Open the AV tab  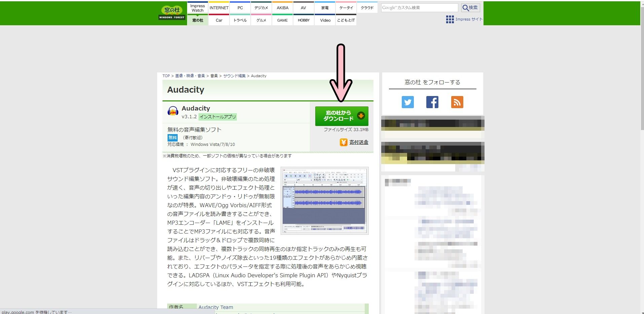(x=303, y=8)
